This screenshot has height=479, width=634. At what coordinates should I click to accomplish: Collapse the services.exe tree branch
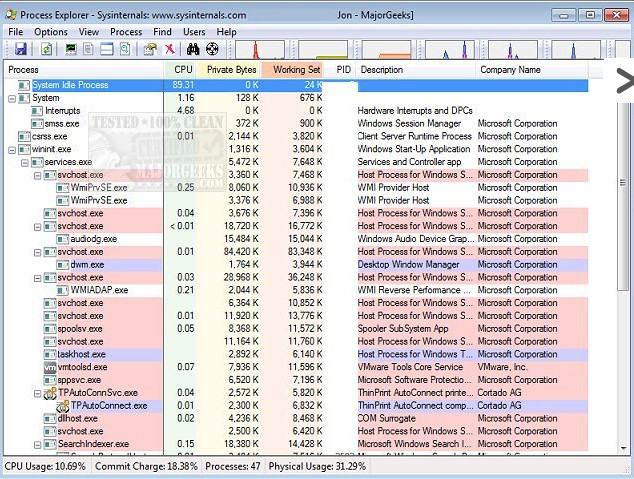(25, 162)
